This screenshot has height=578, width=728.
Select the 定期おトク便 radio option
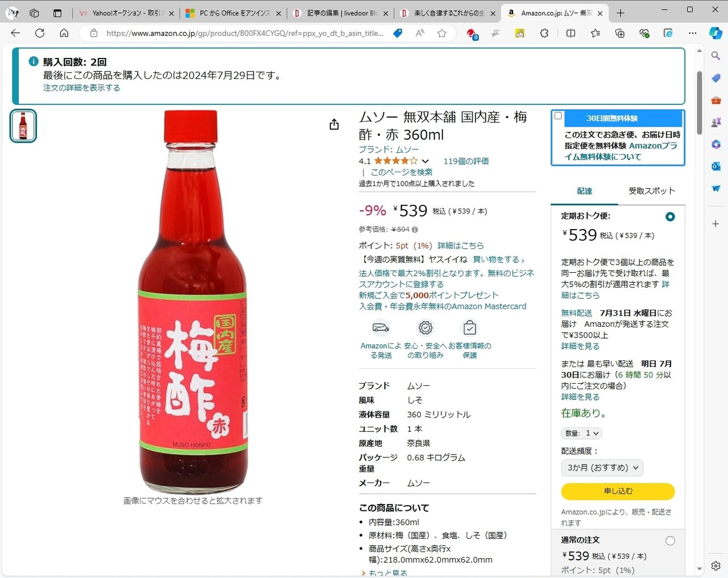[670, 217]
